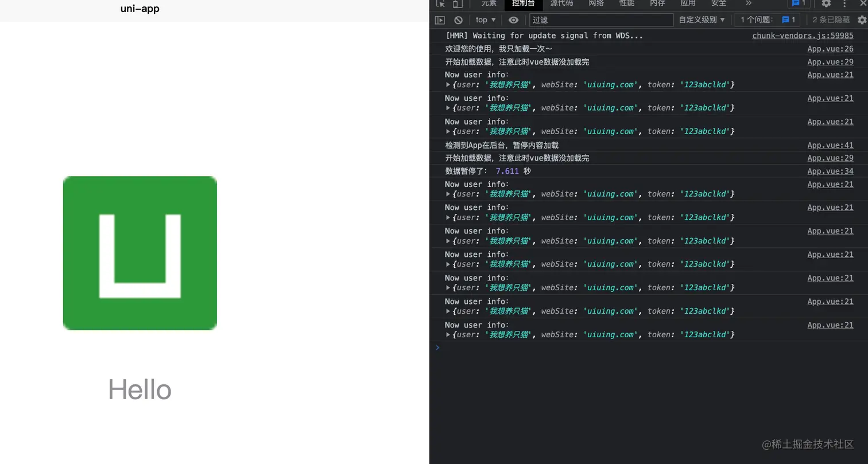This screenshot has width=868, height=464.
Task: Show more DevTools tabs with the » chevron
Action: (x=748, y=3)
